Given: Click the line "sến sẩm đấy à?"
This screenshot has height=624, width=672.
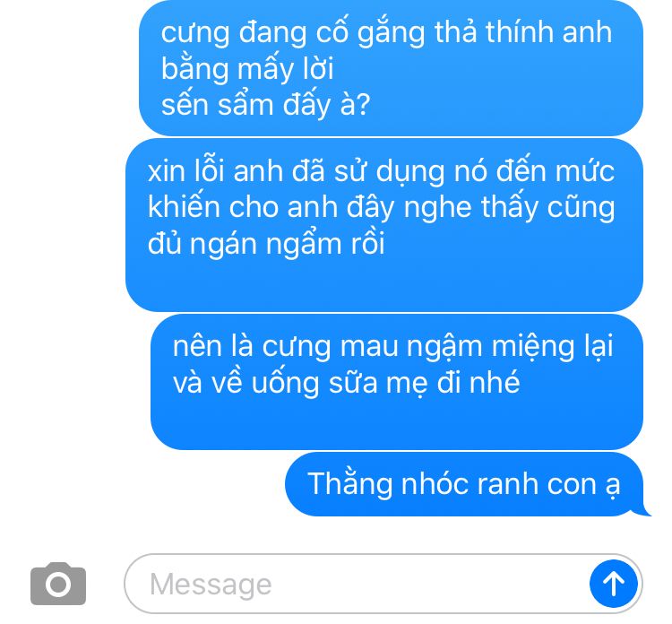Looking at the screenshot, I should [266, 105].
